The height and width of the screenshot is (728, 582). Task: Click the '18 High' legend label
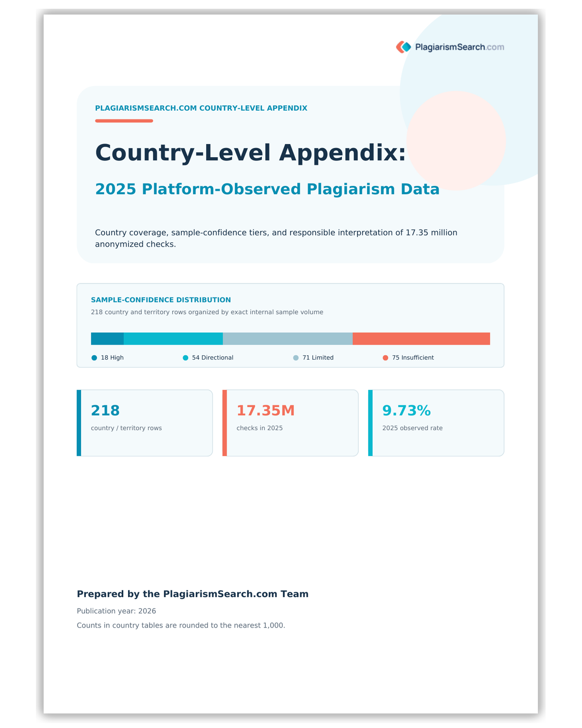(112, 358)
